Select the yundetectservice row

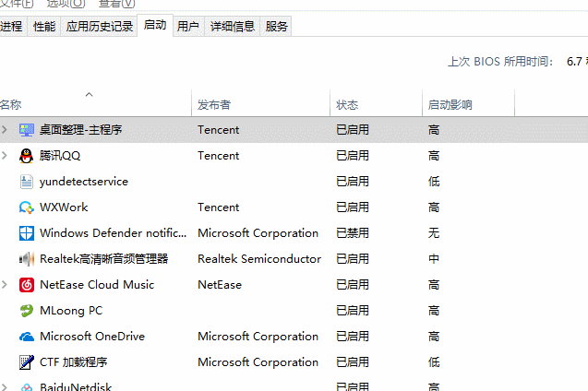point(84,182)
